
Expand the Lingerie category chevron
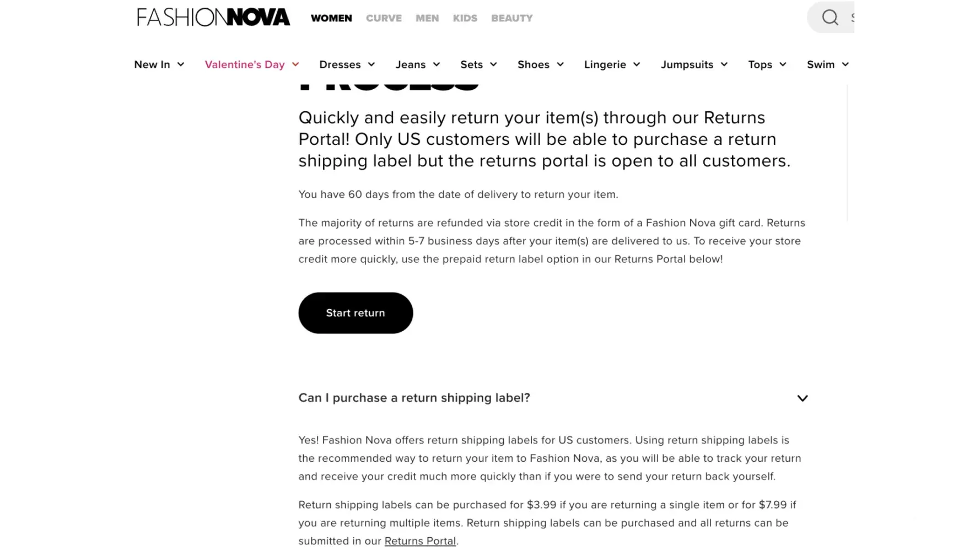point(637,64)
